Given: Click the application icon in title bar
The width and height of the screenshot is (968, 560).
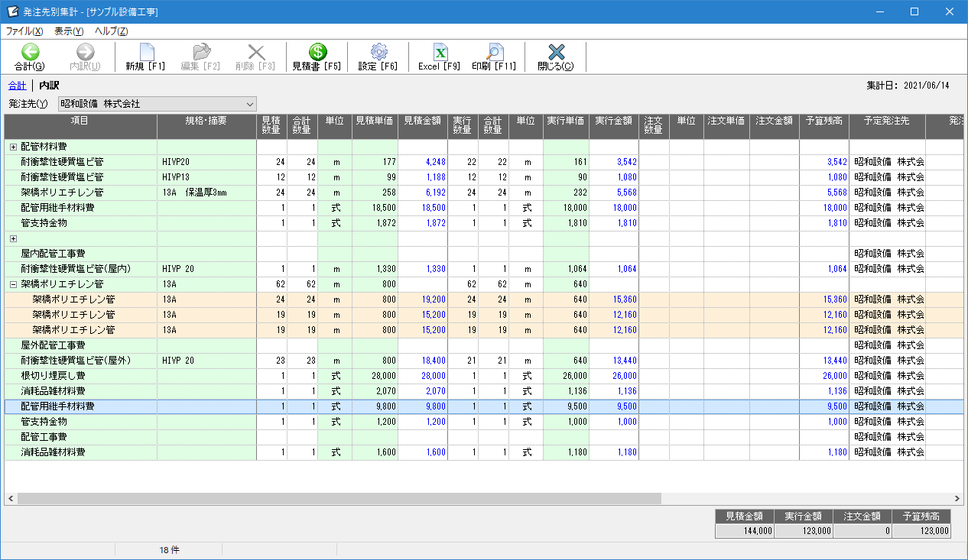Looking at the screenshot, I should [12, 11].
